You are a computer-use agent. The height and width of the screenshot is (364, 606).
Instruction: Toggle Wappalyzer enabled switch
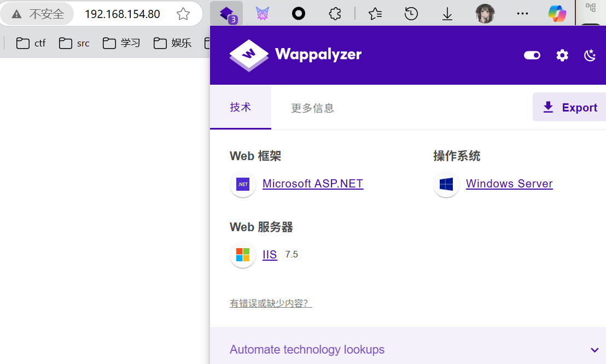point(532,55)
